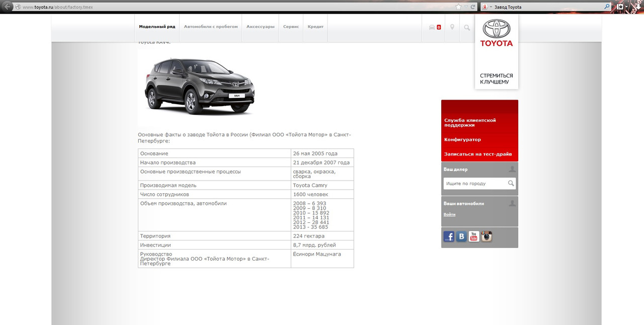Click the dealer location pin icon
This screenshot has height=325, width=644.
452,27
